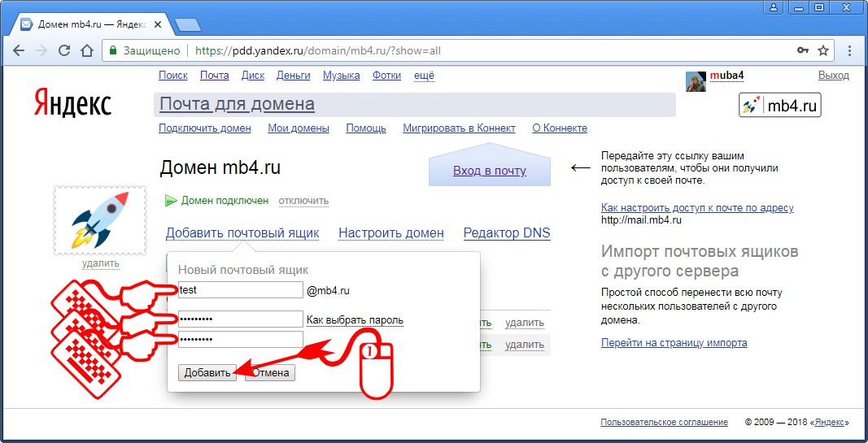The height and width of the screenshot is (443, 868).
Task: Open Подключить домен link
Action: click(x=205, y=128)
